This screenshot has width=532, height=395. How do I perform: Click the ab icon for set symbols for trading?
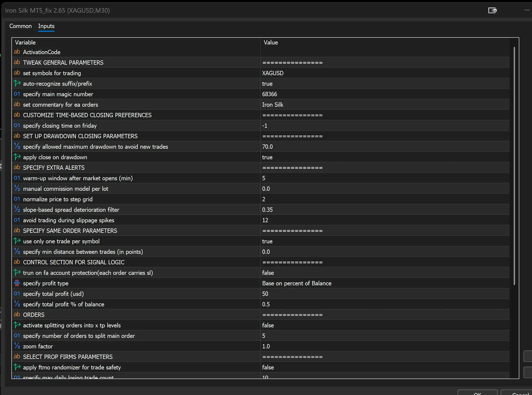pyautogui.click(x=17, y=73)
